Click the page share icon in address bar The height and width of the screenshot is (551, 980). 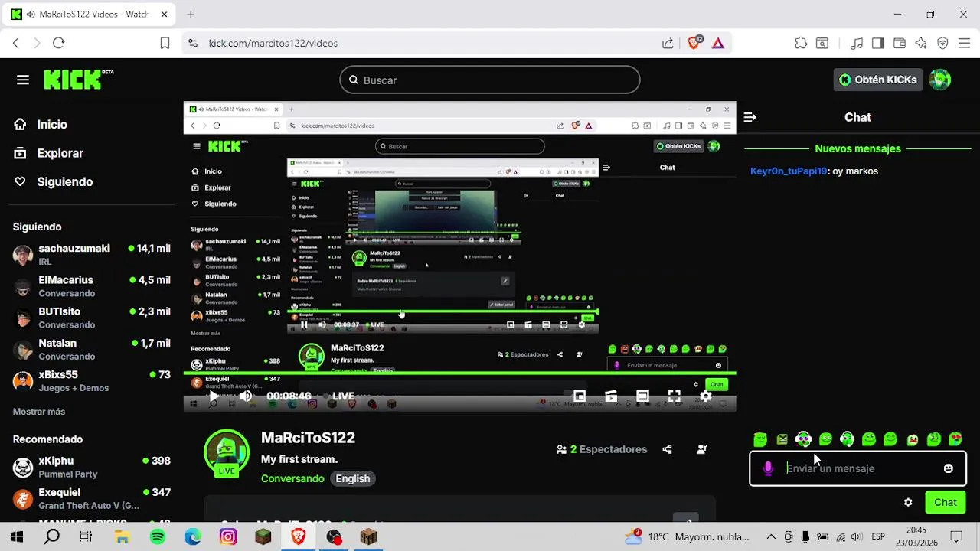(x=668, y=43)
